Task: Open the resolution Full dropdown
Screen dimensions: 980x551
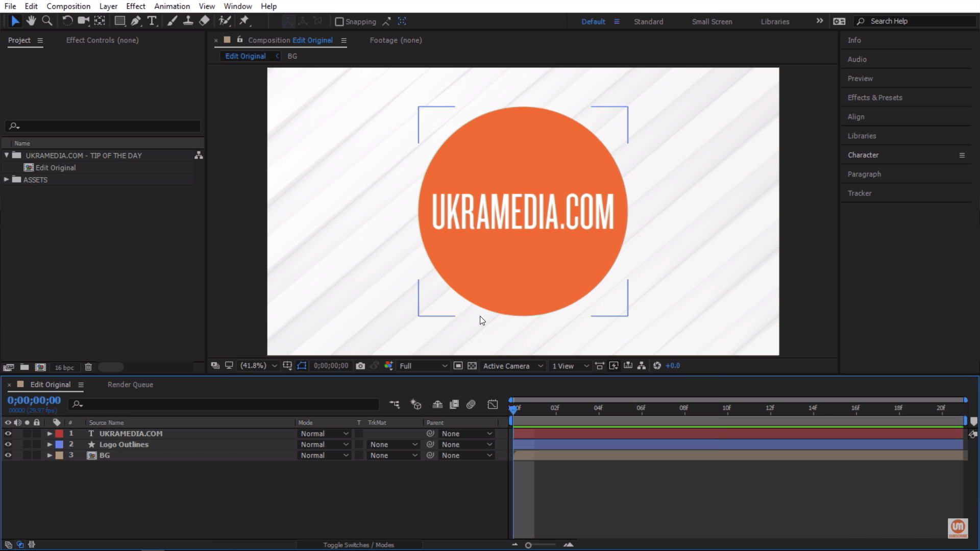Action: pyautogui.click(x=423, y=366)
